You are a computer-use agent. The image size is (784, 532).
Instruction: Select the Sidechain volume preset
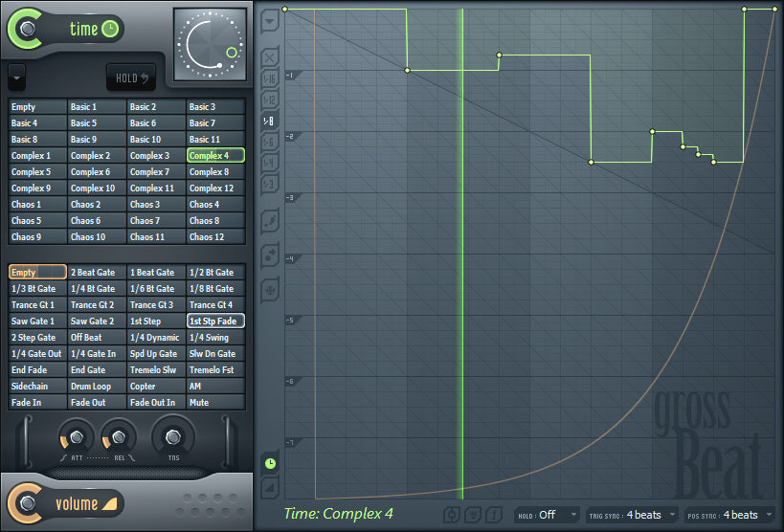(x=37, y=386)
